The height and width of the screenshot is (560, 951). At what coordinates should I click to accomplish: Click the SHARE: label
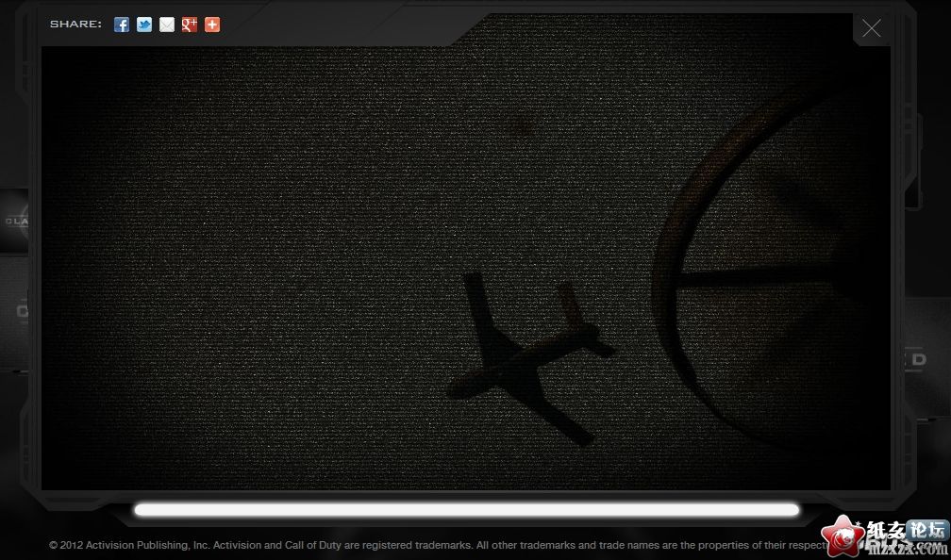(x=75, y=25)
